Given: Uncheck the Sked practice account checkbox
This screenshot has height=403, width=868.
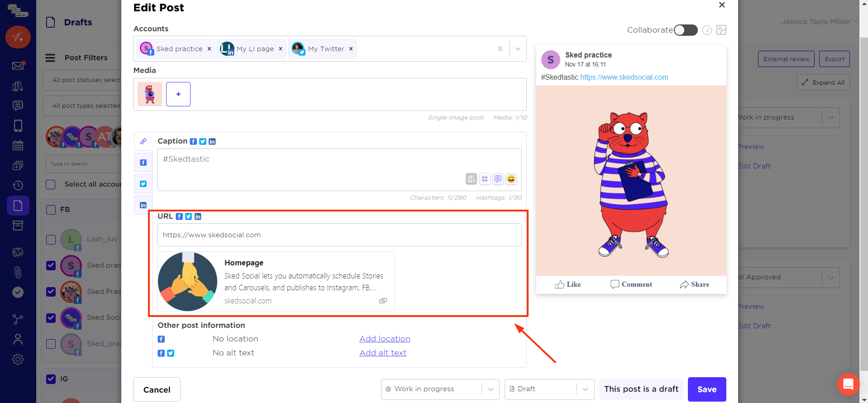Looking at the screenshot, I should click(51, 265).
